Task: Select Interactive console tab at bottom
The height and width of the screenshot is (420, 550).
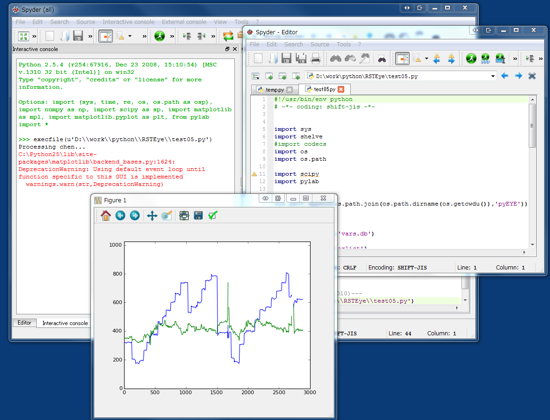Action: 65,323
